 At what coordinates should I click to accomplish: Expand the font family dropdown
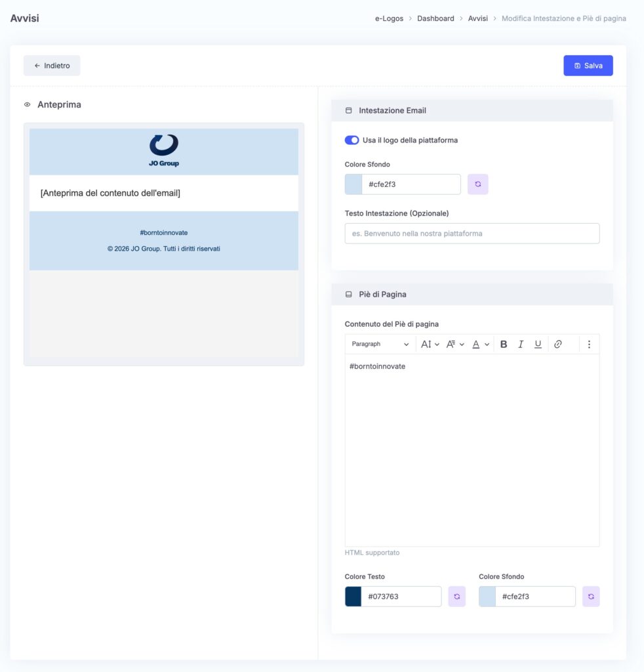click(x=455, y=344)
